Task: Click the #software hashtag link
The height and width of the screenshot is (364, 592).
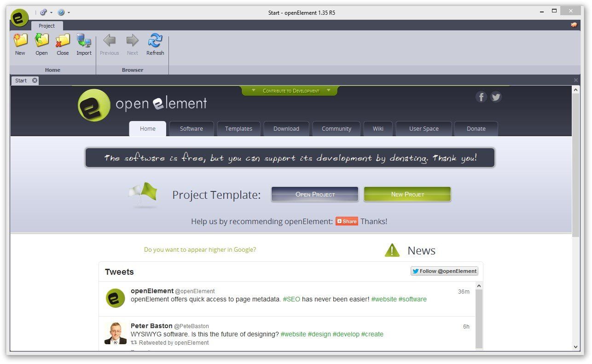Action: pos(412,299)
